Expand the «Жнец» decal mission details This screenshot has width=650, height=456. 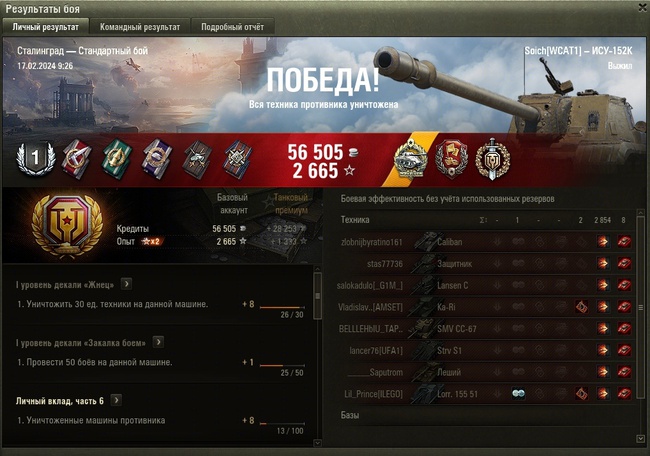[126, 284]
